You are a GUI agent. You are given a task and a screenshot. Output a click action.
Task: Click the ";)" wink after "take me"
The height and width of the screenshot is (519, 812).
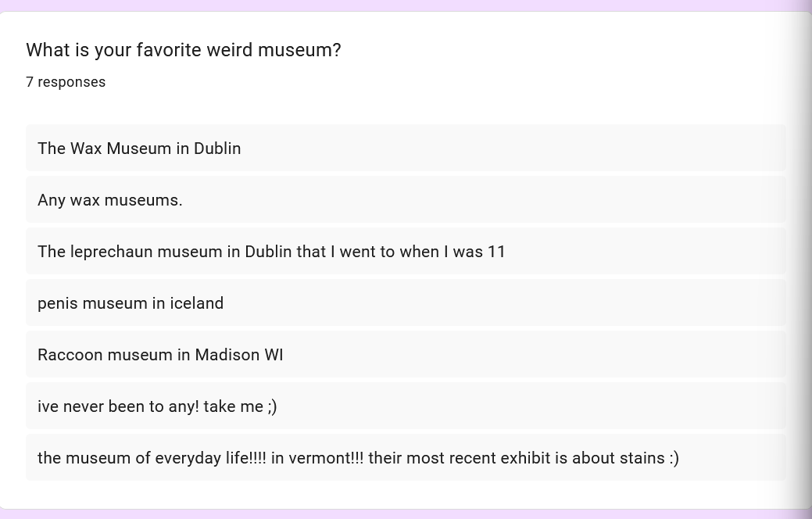coord(272,406)
